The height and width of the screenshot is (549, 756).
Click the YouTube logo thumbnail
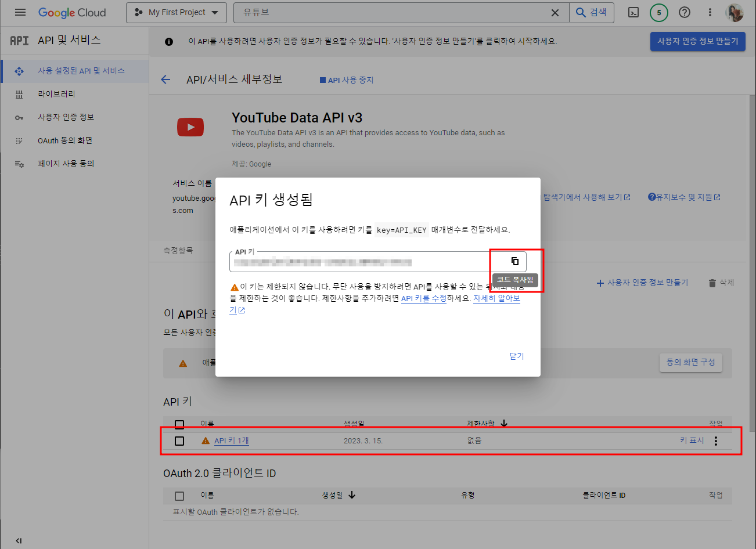click(x=190, y=127)
